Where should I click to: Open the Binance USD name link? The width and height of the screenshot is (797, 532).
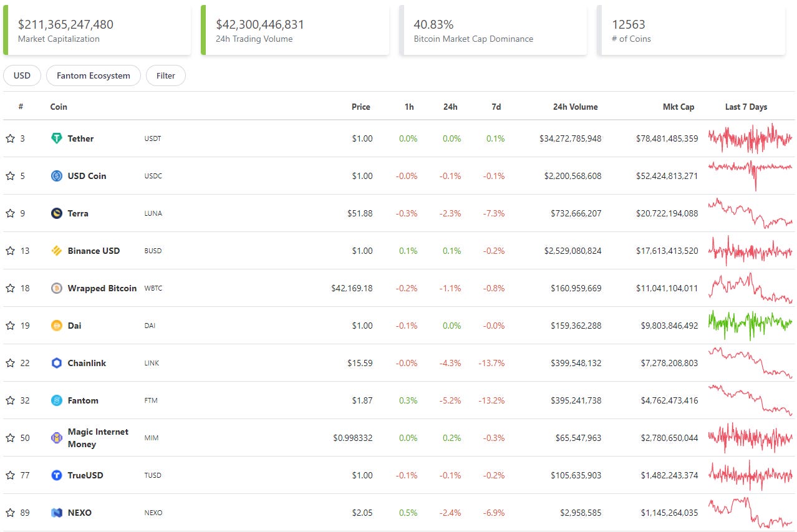point(94,251)
